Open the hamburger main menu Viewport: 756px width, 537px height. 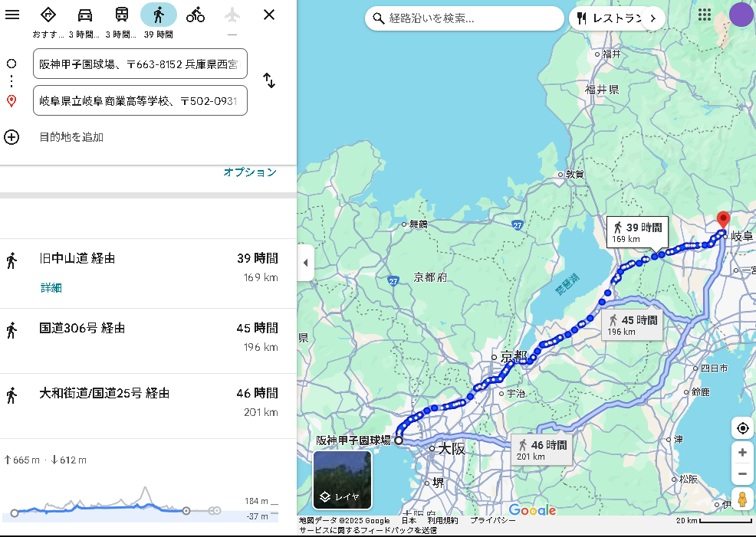[12, 15]
